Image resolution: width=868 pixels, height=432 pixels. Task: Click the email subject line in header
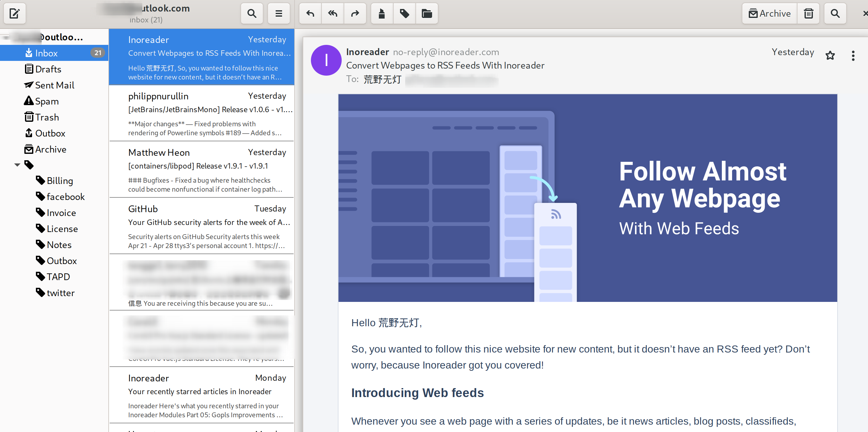click(445, 65)
